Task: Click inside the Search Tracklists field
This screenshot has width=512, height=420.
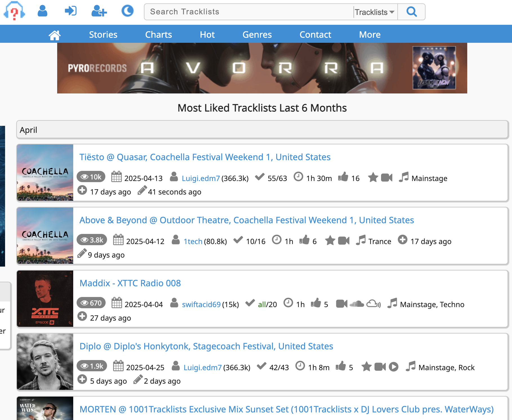Action: tap(248, 12)
